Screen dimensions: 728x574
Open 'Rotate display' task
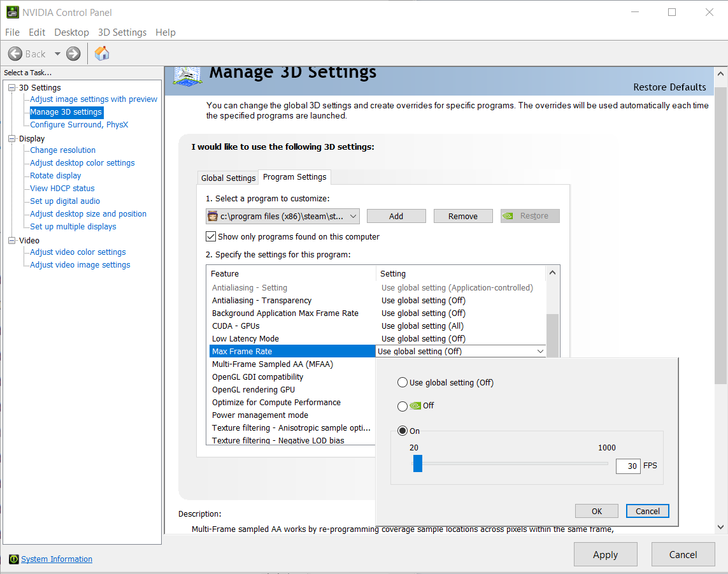55,176
